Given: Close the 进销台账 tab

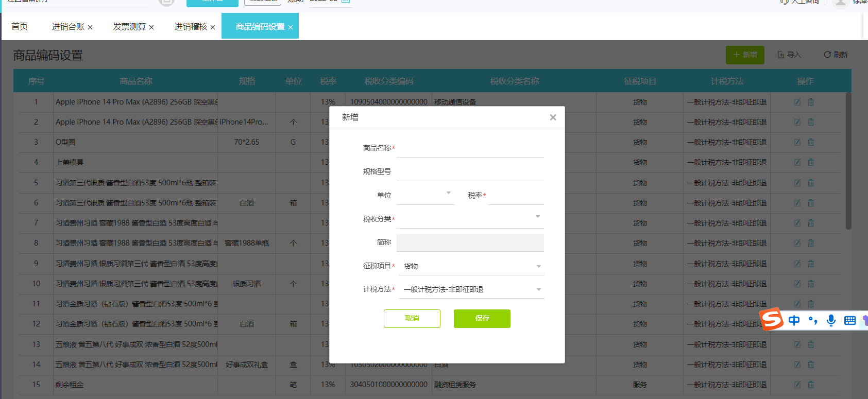Looking at the screenshot, I should (x=90, y=27).
